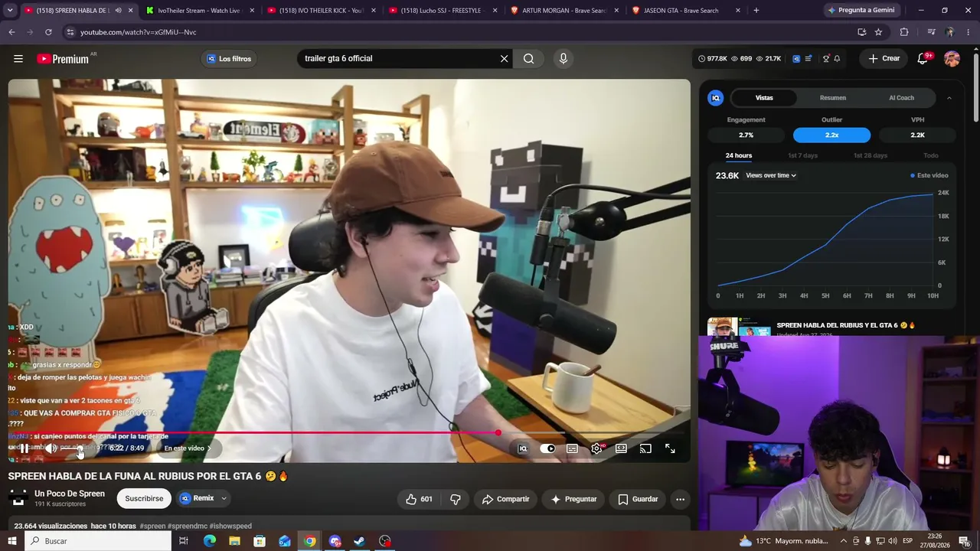Pause the video playback
The image size is (980, 551).
(24, 448)
